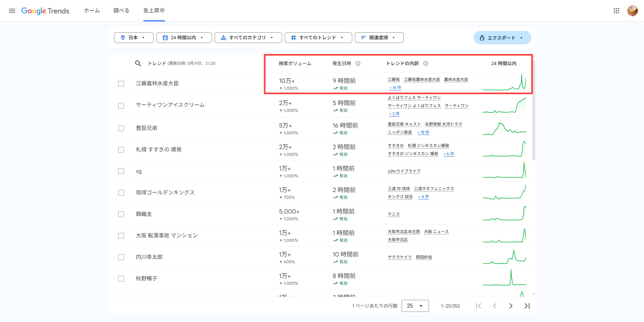This screenshot has height=322, width=644.
Task: Open the よくばりフェス サーティワン query link
Action: [414, 98]
